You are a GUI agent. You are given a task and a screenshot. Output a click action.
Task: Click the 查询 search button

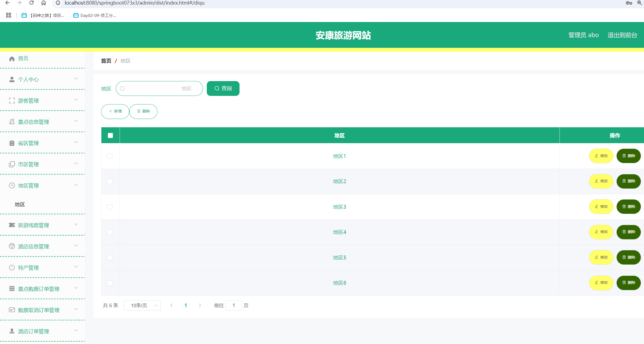tap(223, 88)
